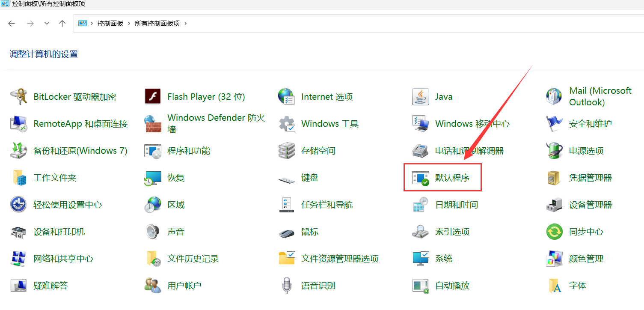Viewport: 644px width, 310px height.
Task: Open the 设备和打印机 icon
Action: click(x=19, y=232)
